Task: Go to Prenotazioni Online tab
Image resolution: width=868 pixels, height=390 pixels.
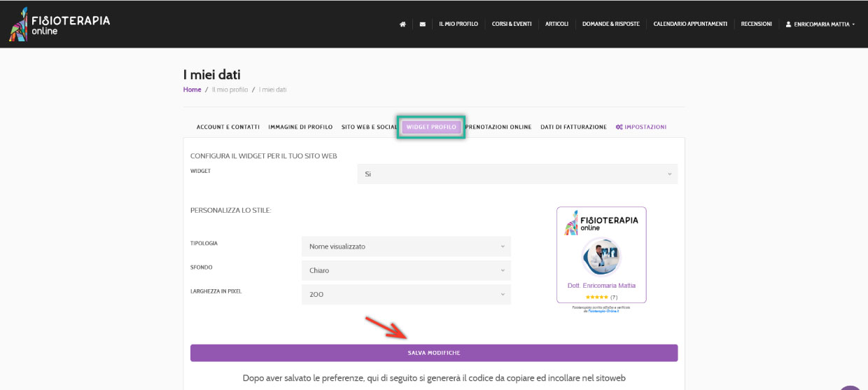Action: coord(498,127)
